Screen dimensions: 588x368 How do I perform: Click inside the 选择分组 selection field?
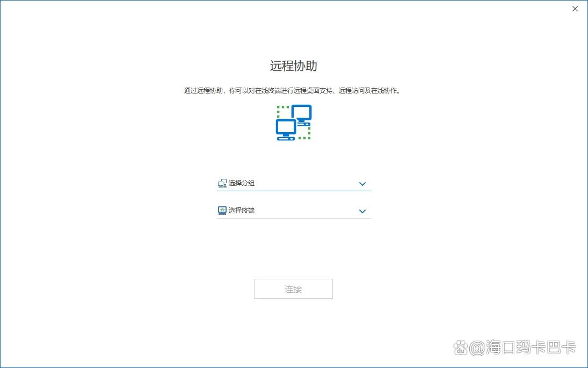279,183
